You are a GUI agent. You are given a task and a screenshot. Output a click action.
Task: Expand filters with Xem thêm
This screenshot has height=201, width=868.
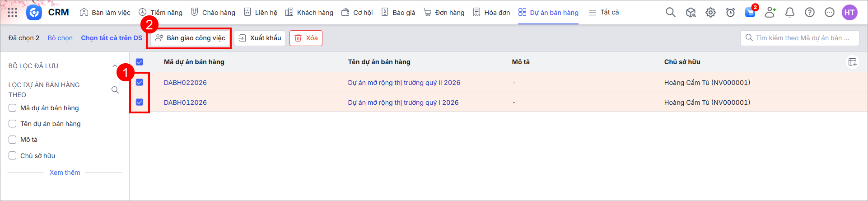(x=65, y=173)
